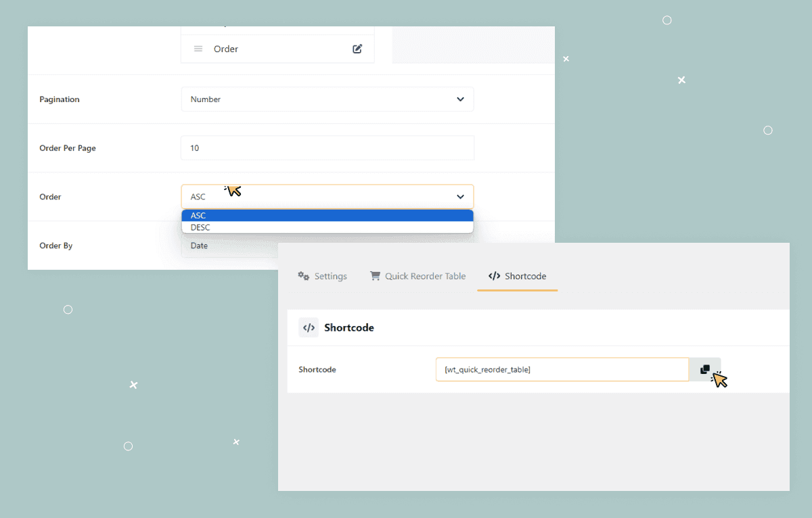The image size is (812, 518).
Task: Click the cart icon on Quick Reorder Table tab
Action: point(375,276)
